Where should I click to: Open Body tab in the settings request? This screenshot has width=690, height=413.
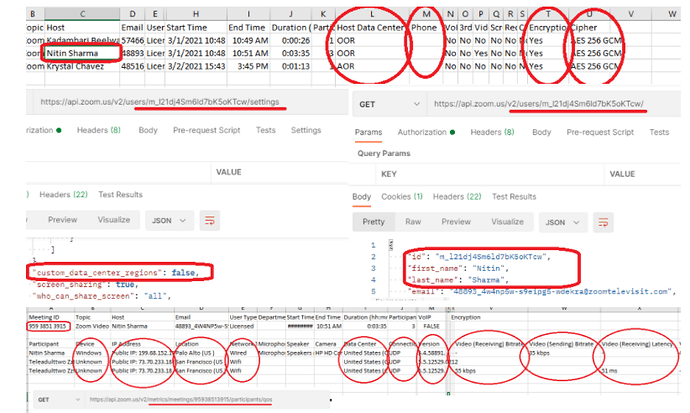(148, 130)
